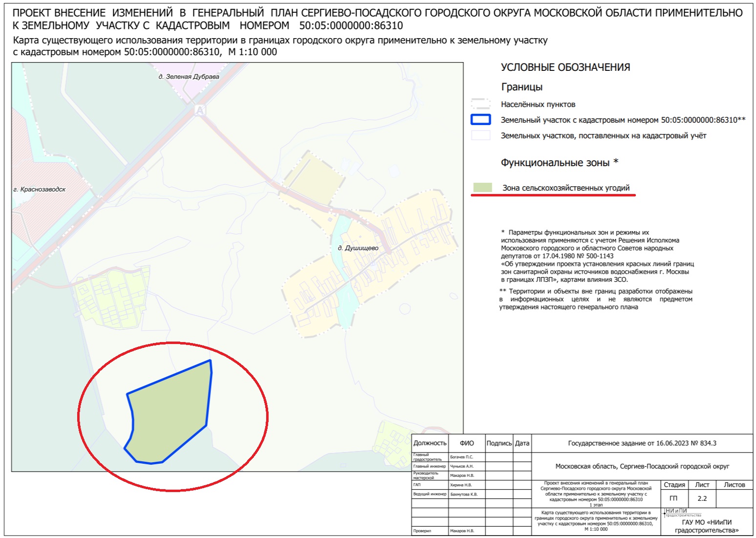
Task: Click the 'ФИО' column header
Action: [x=467, y=443]
